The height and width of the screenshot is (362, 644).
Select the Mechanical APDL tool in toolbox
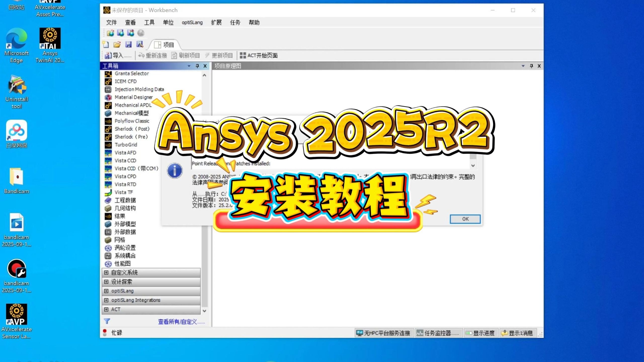tap(133, 105)
